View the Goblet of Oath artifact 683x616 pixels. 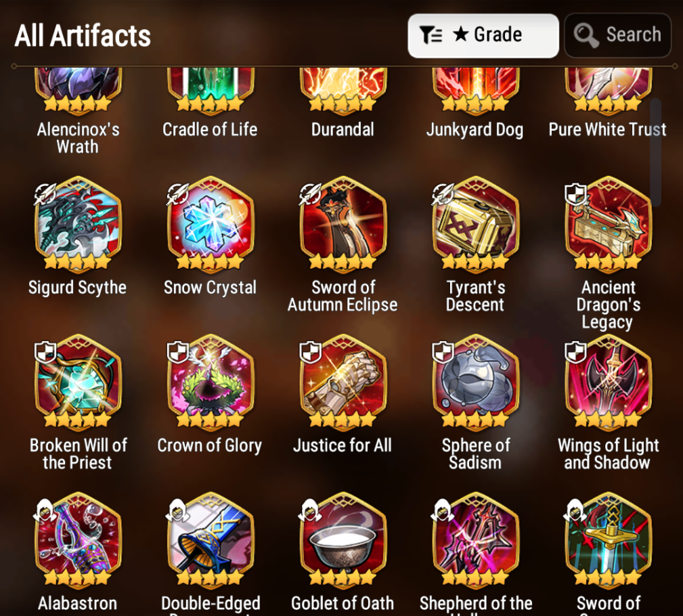tap(343, 540)
